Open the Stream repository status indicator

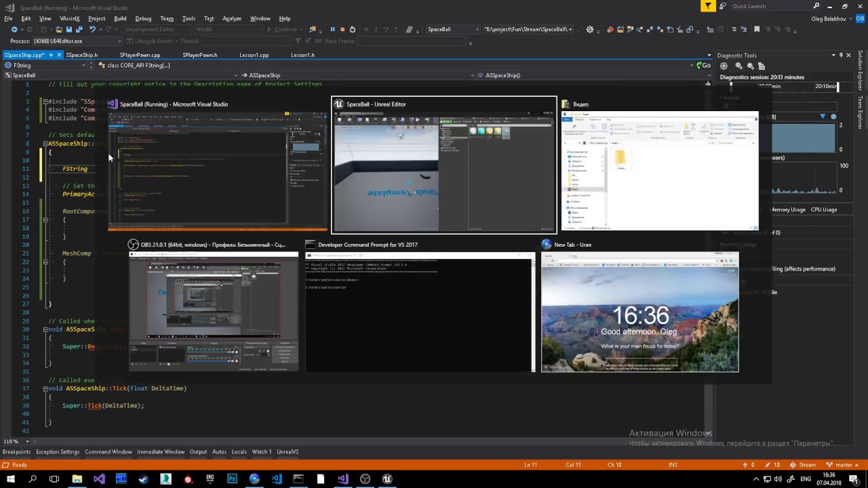804,465
